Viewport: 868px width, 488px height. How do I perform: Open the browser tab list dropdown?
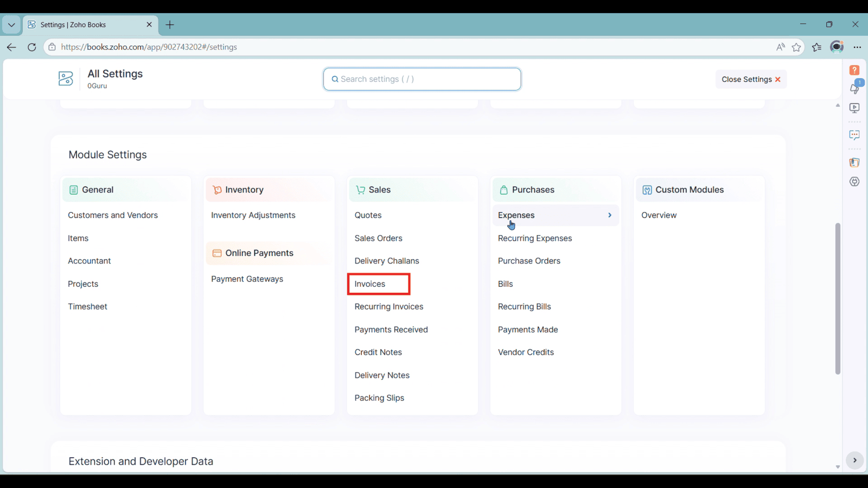tap(11, 25)
